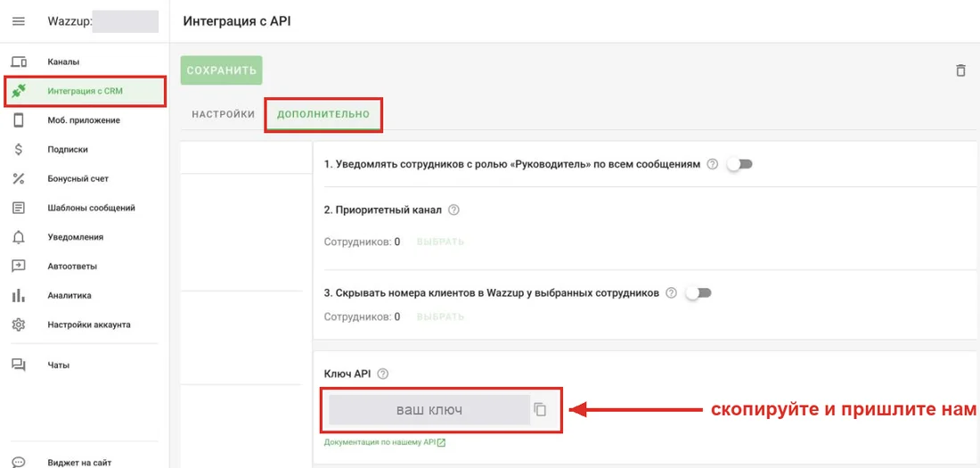Open Аналитика in the sidebar
The image size is (980, 468).
[70, 295]
